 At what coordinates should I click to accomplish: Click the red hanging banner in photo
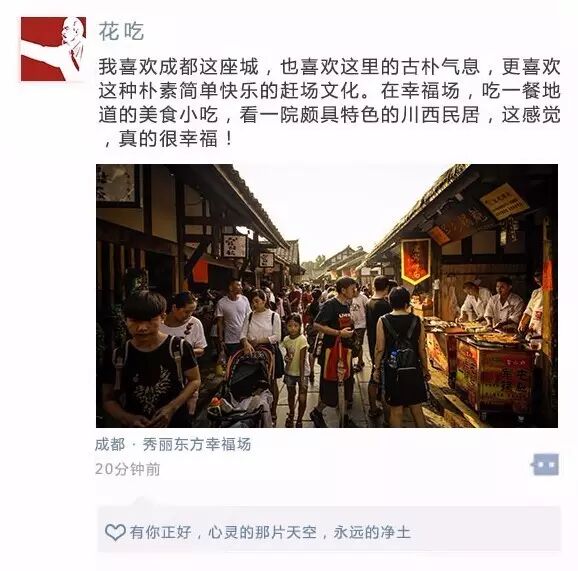click(415, 261)
